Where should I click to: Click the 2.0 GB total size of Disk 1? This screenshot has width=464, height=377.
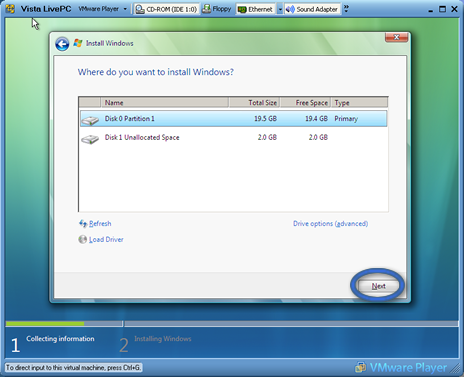click(x=267, y=137)
